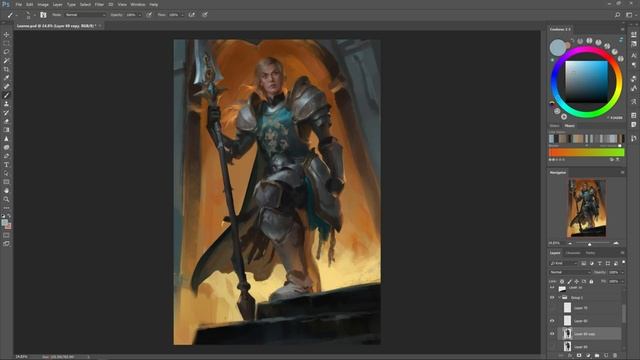
Task: Select the Path Selection tool
Action: click(x=6, y=173)
